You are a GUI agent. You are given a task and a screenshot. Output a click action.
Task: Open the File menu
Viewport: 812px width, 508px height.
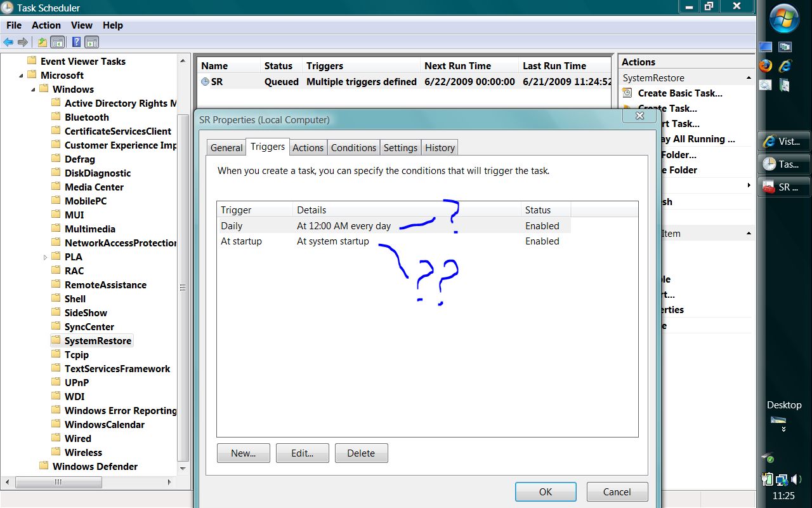(14, 25)
